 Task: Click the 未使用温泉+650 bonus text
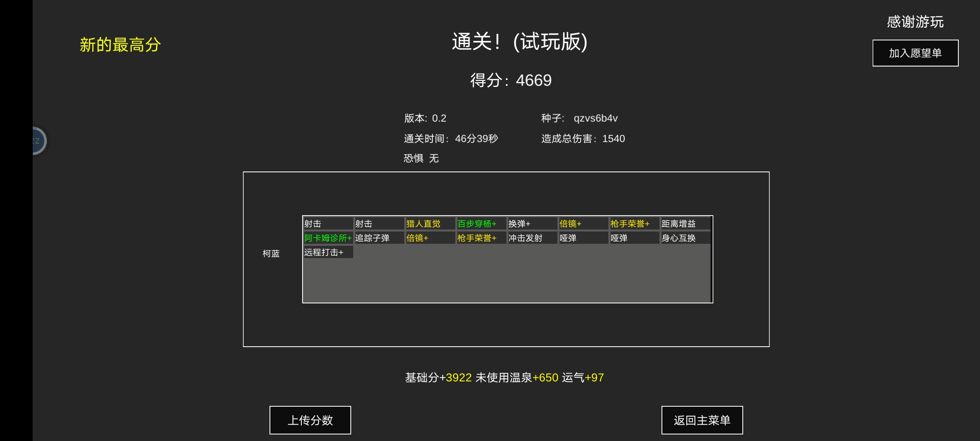(517, 378)
